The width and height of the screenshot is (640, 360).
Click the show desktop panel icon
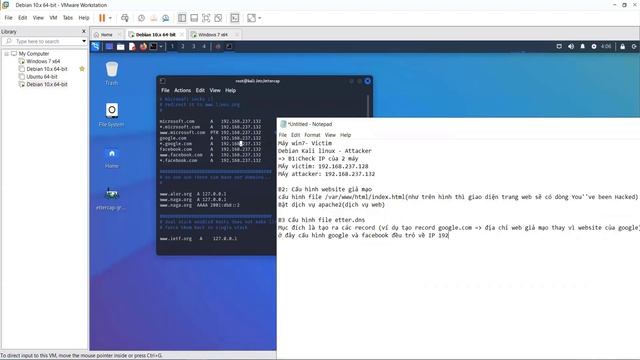click(109, 47)
